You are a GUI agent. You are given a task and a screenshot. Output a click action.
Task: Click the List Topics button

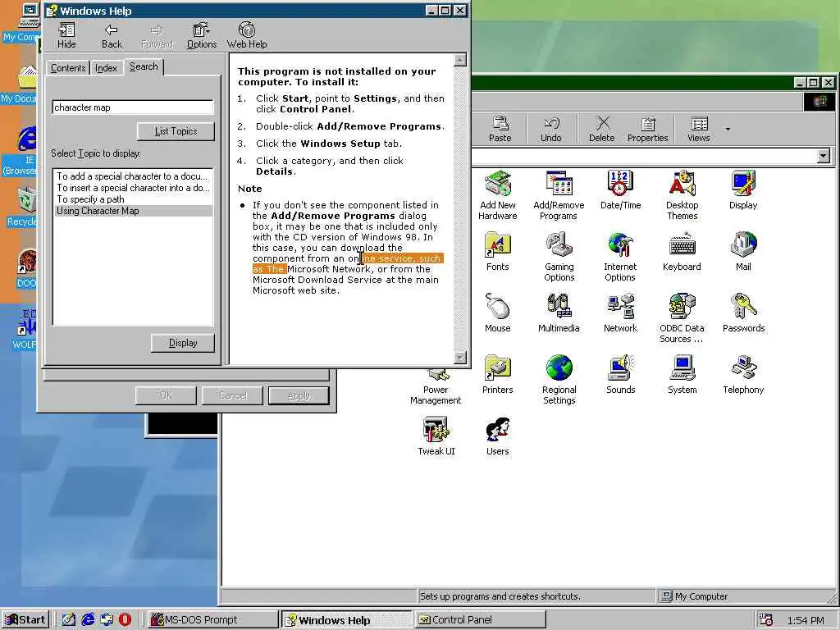tap(176, 131)
